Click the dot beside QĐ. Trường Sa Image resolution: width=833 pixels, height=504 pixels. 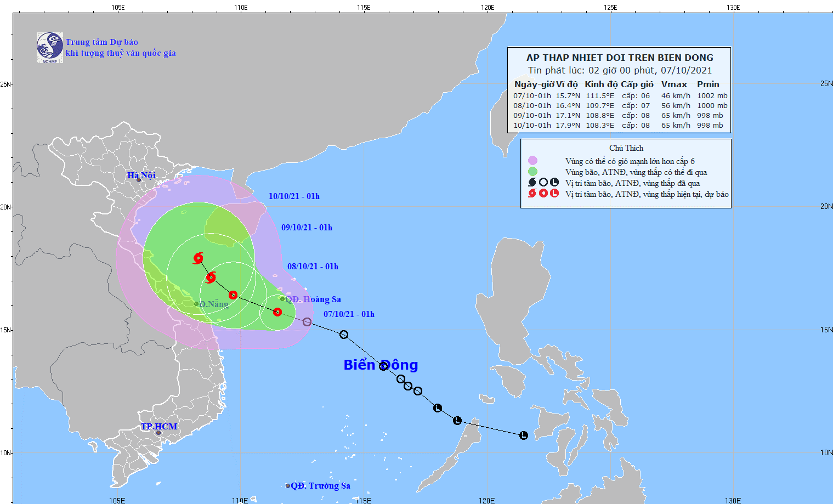click(x=288, y=486)
